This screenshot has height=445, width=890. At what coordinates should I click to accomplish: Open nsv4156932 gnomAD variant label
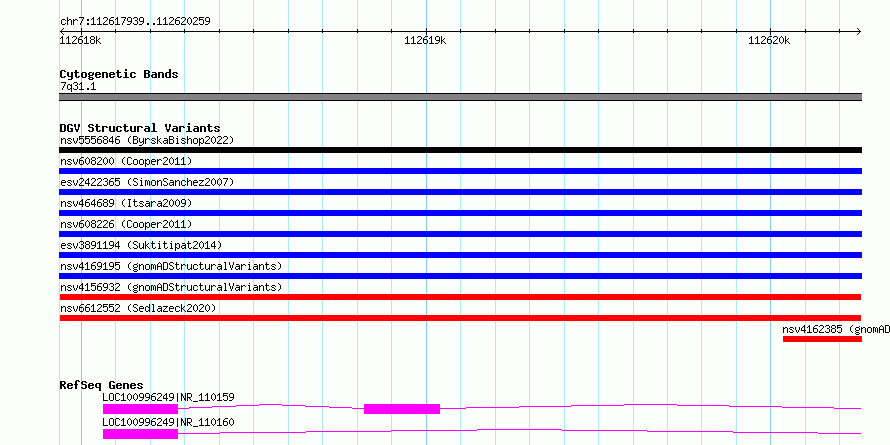point(171,287)
